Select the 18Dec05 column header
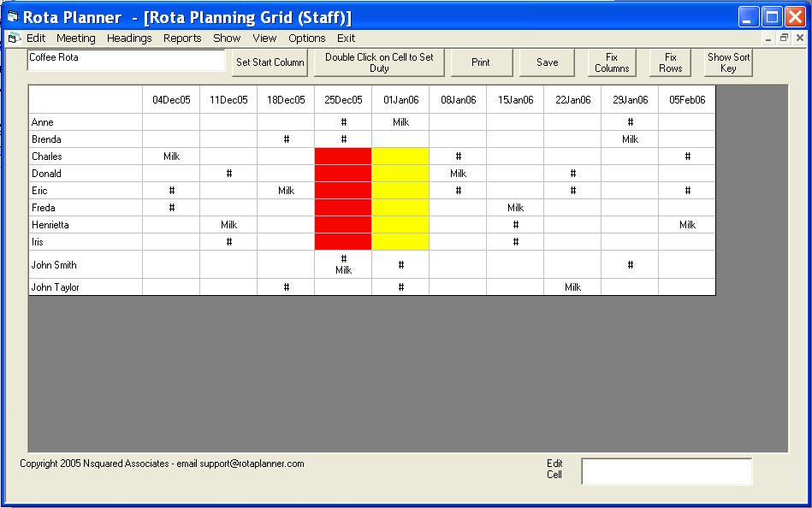The width and height of the screenshot is (812, 508). point(286,100)
